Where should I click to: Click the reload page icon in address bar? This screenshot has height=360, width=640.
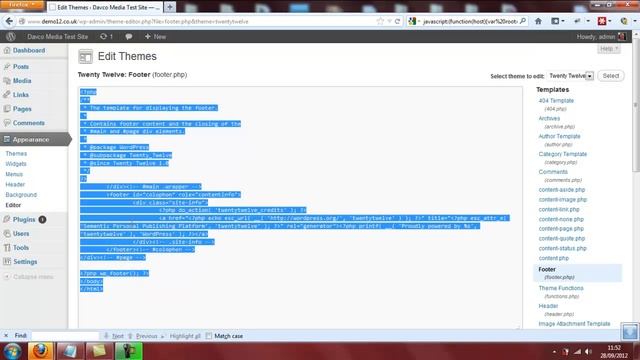(x=397, y=21)
